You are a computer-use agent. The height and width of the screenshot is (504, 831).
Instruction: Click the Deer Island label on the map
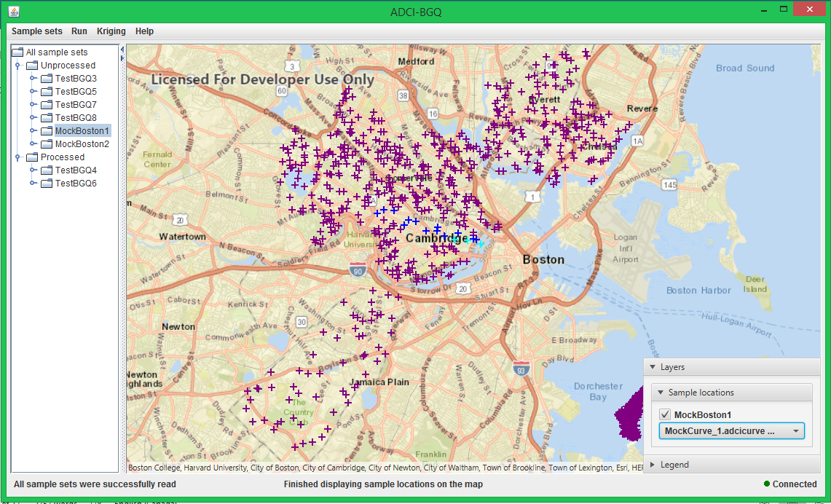(755, 284)
